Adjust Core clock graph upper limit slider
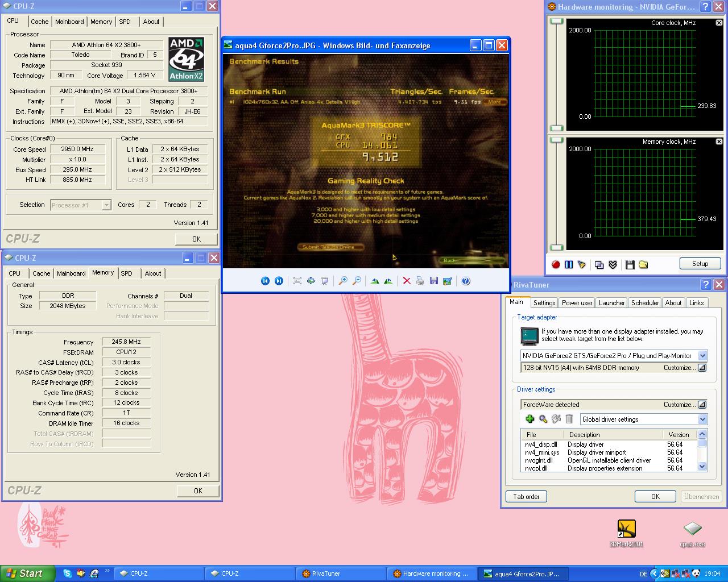The image size is (728, 582). (556, 22)
